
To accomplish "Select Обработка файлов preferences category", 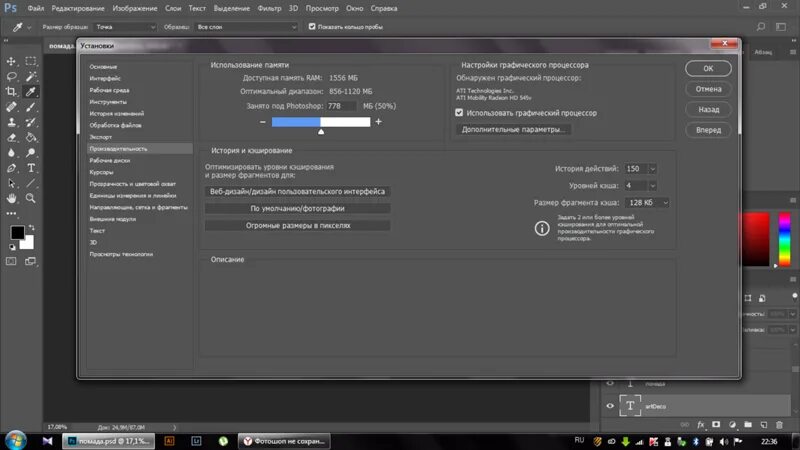I will 115,126.
